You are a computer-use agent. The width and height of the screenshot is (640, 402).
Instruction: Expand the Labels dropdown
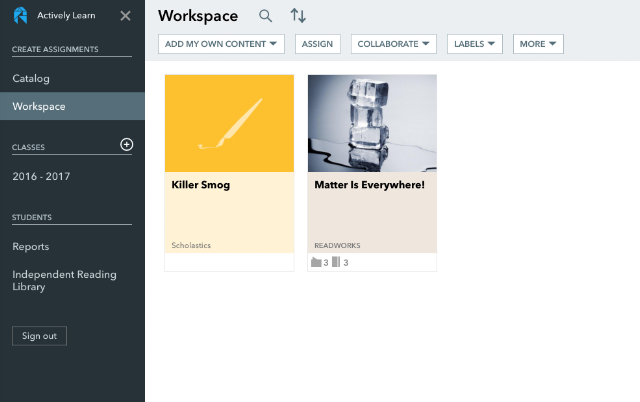pyautogui.click(x=475, y=44)
